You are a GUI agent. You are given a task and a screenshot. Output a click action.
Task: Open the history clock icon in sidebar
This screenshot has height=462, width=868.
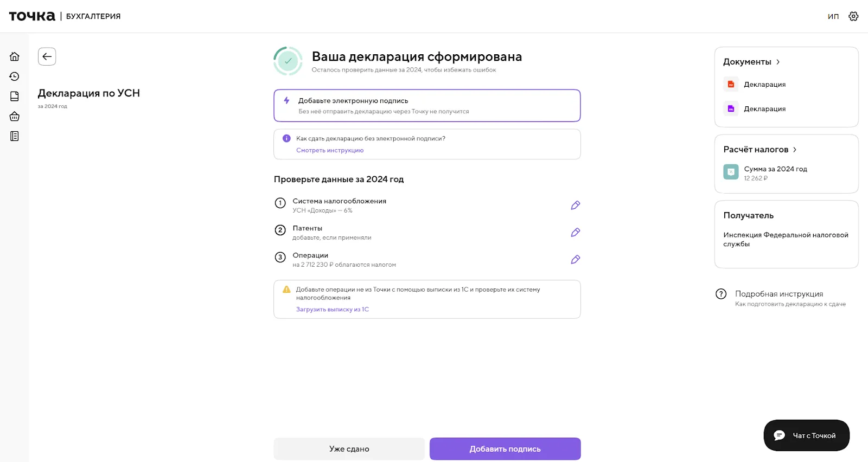(x=15, y=76)
